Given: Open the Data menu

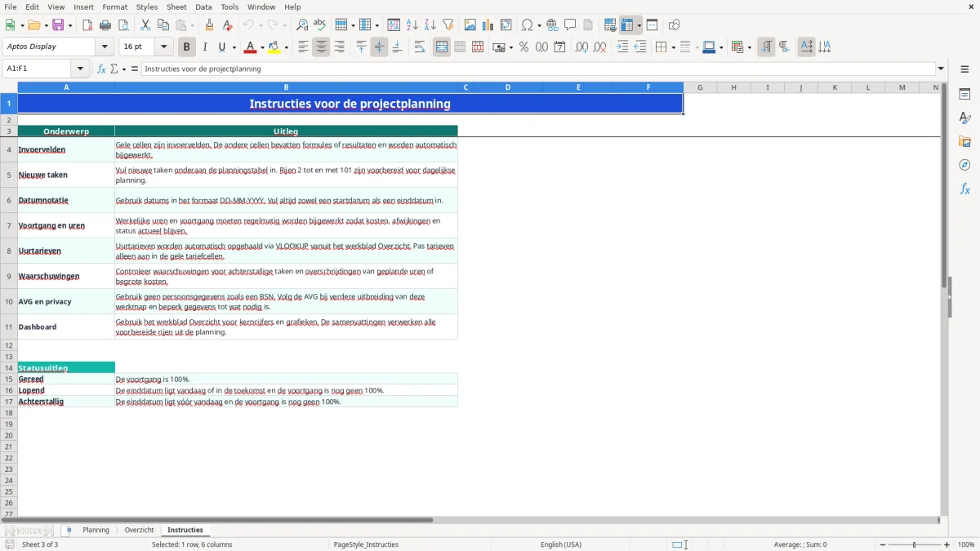Looking at the screenshot, I should coord(203,7).
